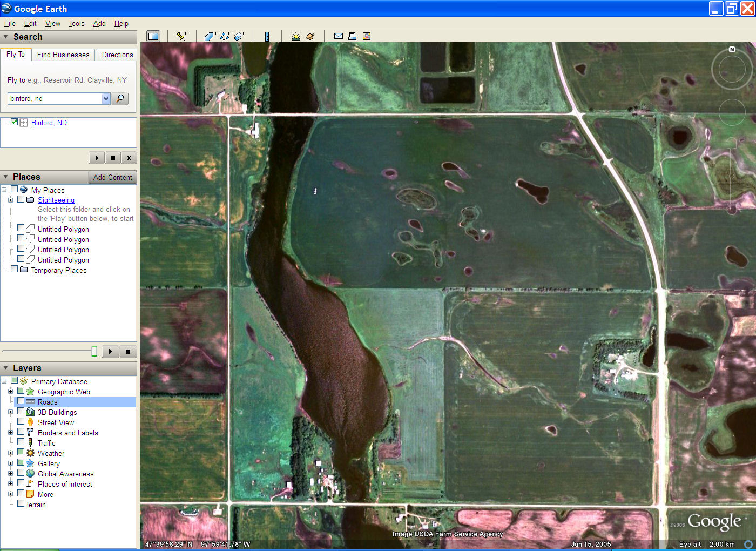This screenshot has width=756, height=551.
Task: Click the tour speed slider handle
Action: 94,352
